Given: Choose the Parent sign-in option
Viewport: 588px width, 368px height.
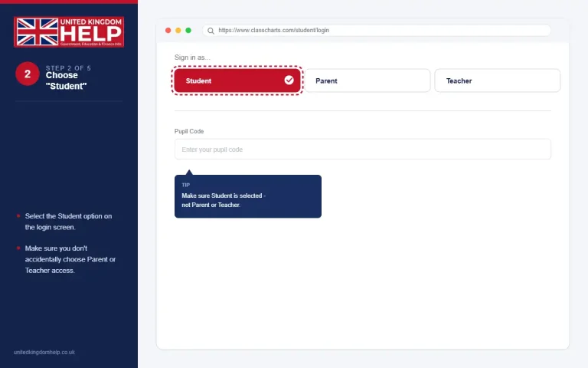Looking at the screenshot, I should click(x=367, y=80).
